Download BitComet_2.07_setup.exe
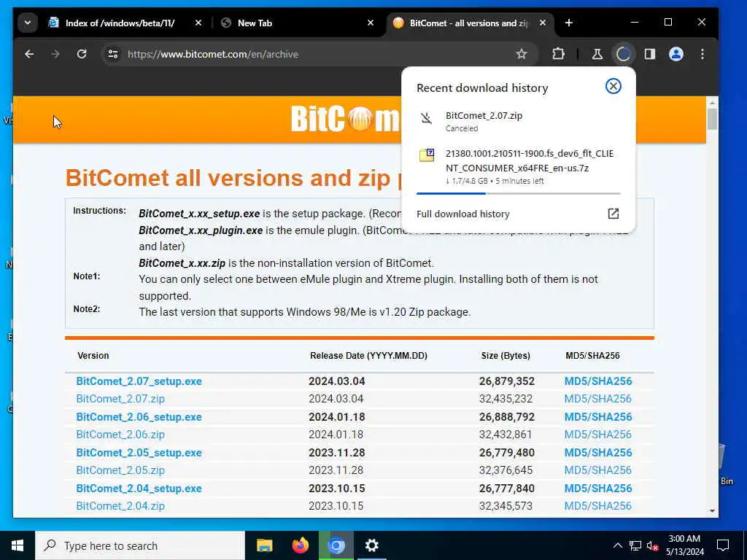Viewport: 747px width, 560px height. [139, 381]
